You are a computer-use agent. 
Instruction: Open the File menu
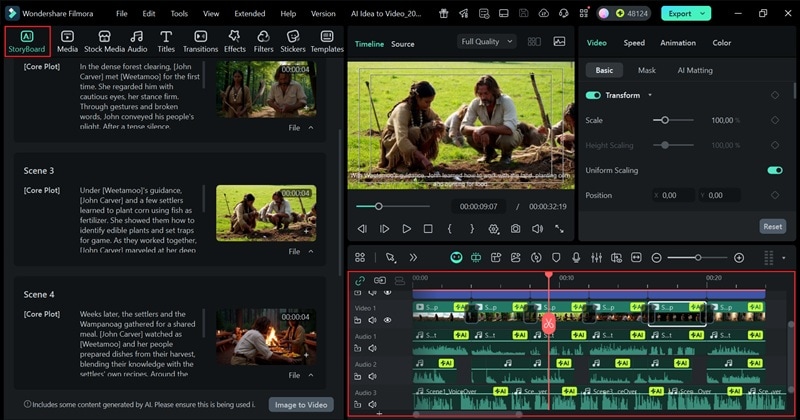pos(121,14)
